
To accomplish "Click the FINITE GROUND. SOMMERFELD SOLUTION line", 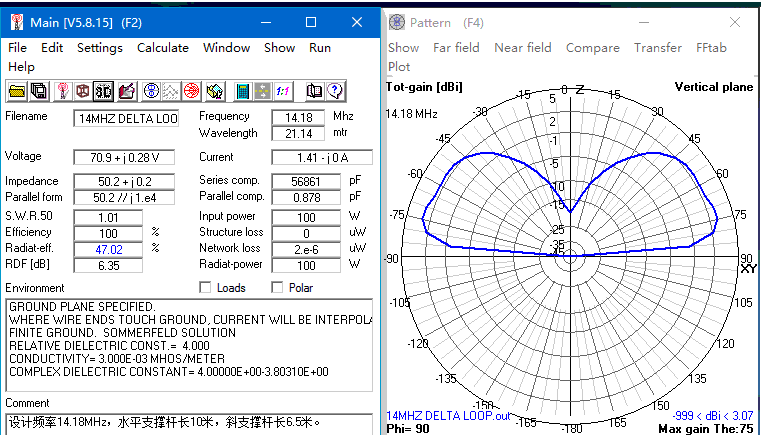I will coord(122,333).
